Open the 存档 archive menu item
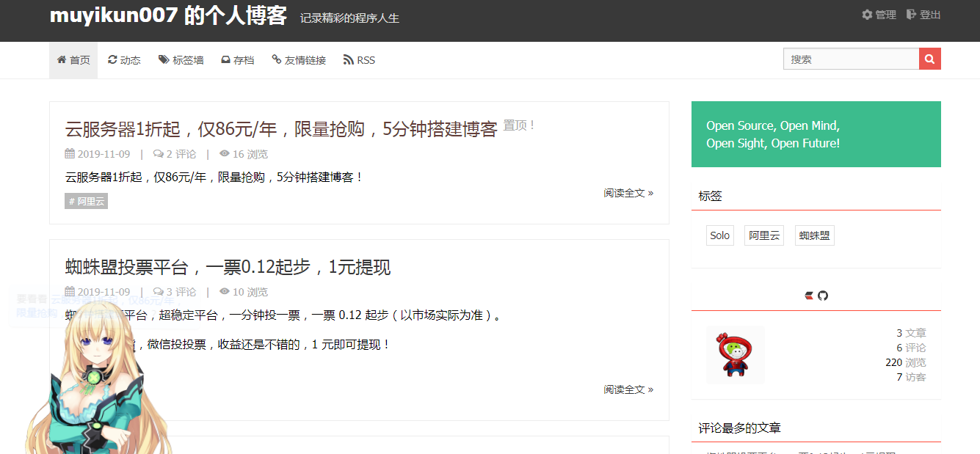This screenshot has height=454, width=980. [238, 60]
